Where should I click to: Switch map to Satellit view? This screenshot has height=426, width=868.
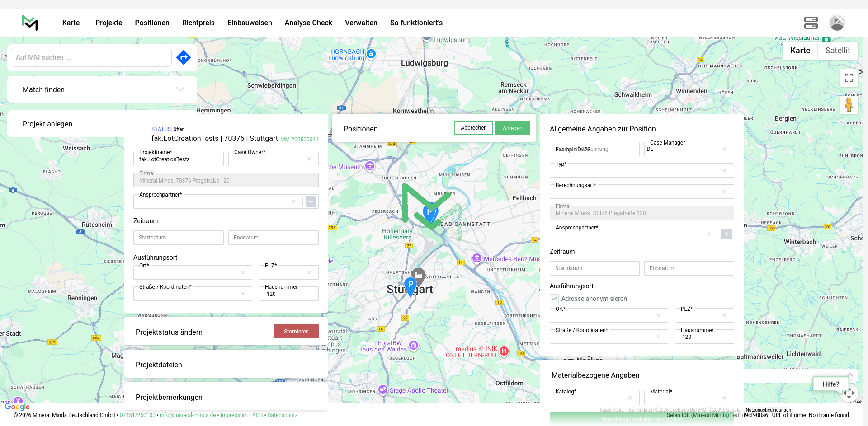click(837, 51)
